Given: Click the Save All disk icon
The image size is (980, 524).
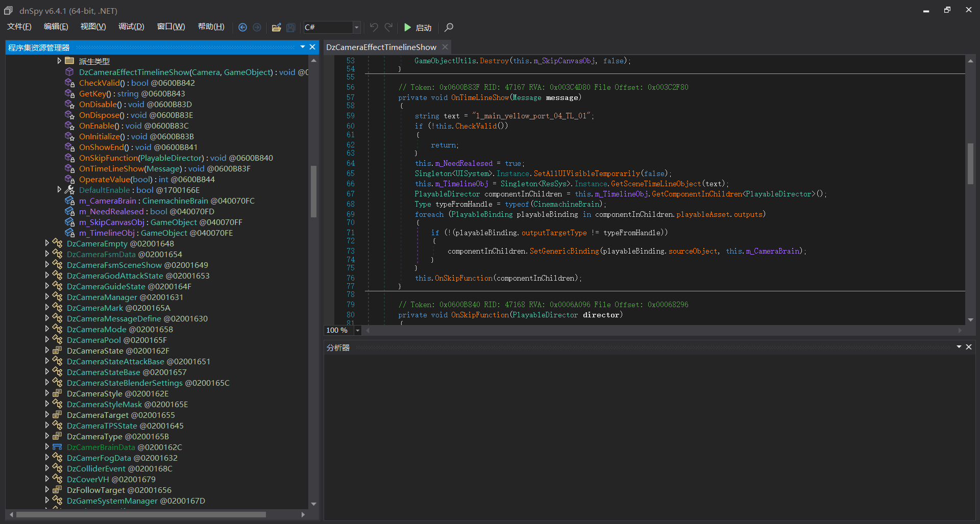Looking at the screenshot, I should [290, 28].
